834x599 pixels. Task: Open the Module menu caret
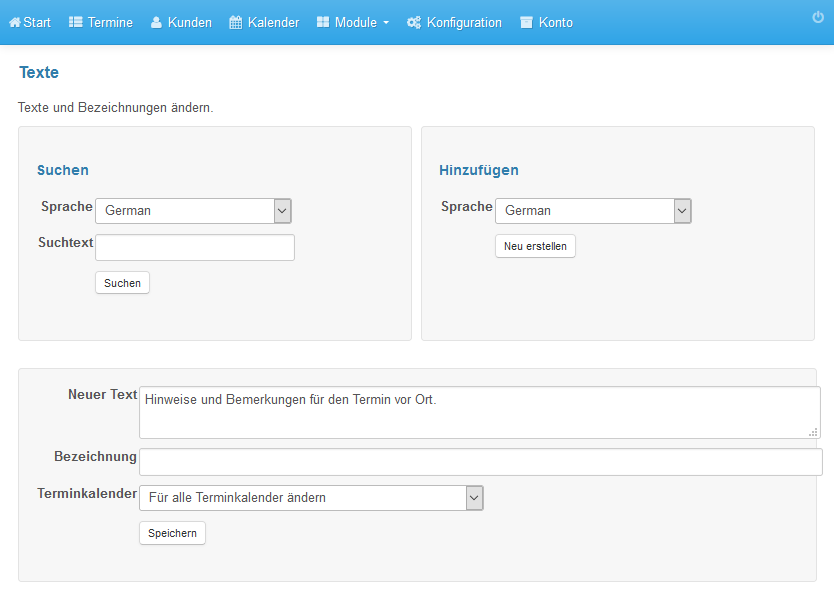pos(386,23)
